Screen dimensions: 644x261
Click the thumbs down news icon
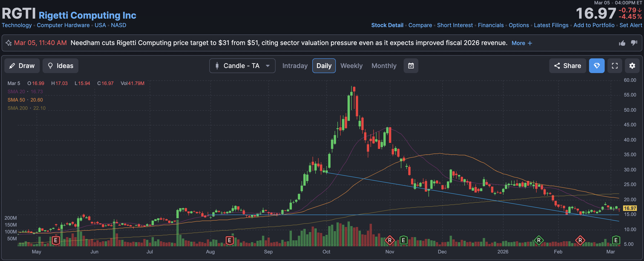pos(634,43)
